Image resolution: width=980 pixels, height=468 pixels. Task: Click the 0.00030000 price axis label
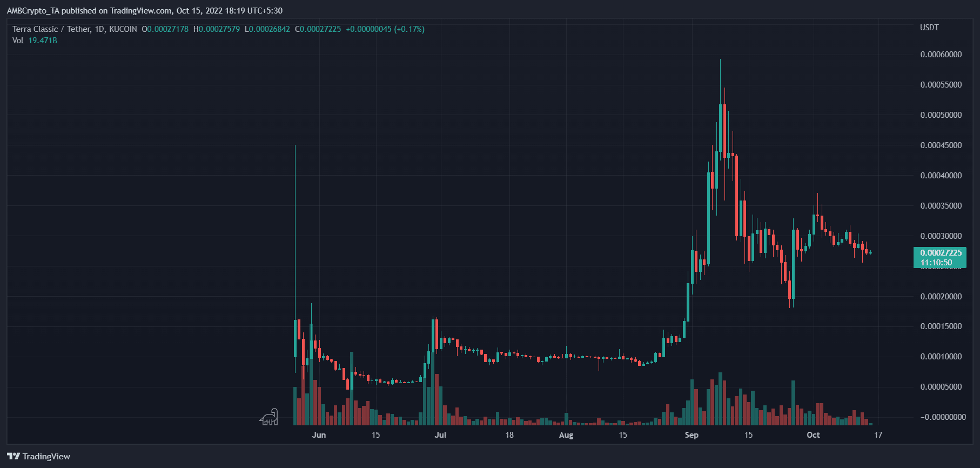click(x=941, y=236)
